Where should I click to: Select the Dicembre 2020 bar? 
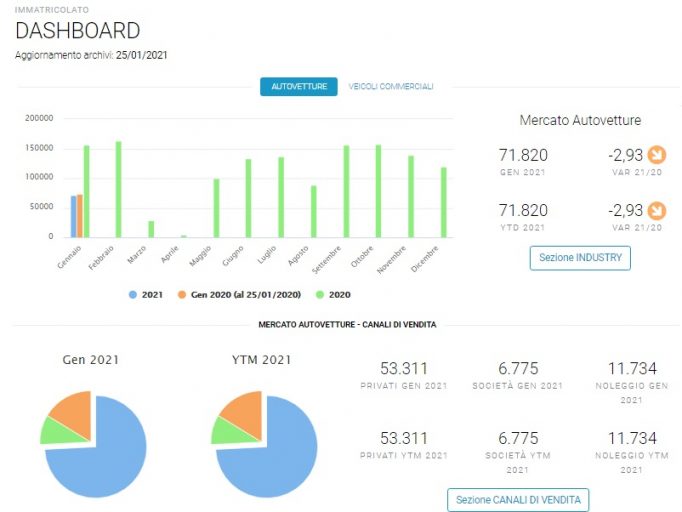(444, 202)
